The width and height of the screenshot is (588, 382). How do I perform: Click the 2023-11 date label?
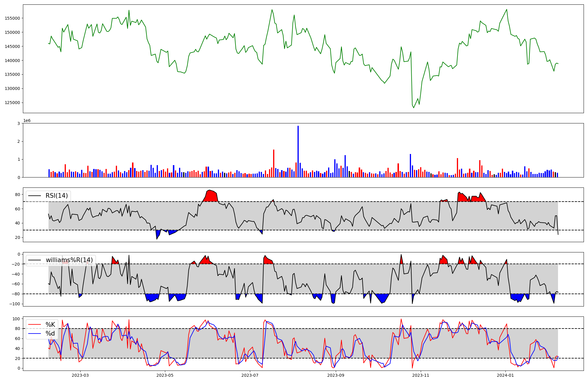click(x=421, y=375)
